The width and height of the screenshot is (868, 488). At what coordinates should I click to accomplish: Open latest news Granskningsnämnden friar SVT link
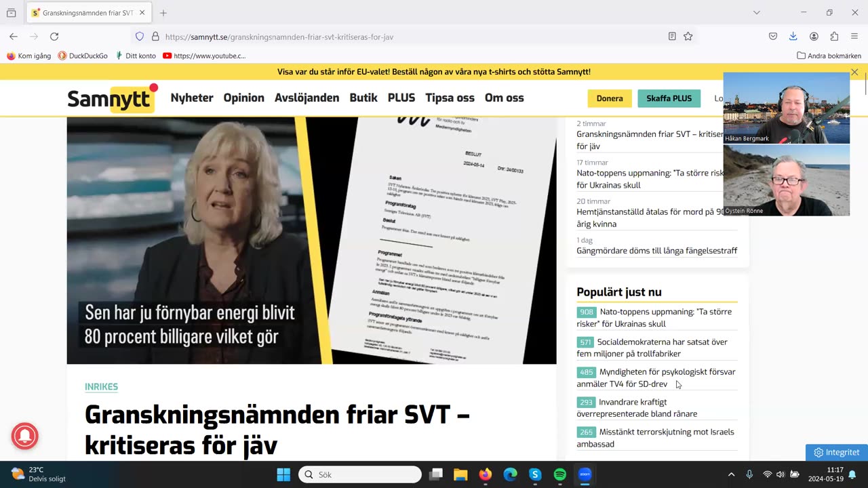click(x=650, y=140)
